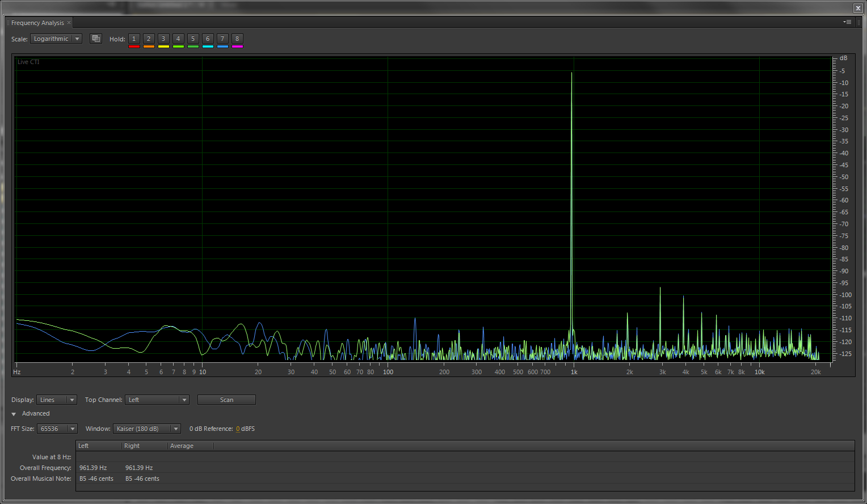Click Left overall frequency 961.39 Hz

tap(93, 468)
